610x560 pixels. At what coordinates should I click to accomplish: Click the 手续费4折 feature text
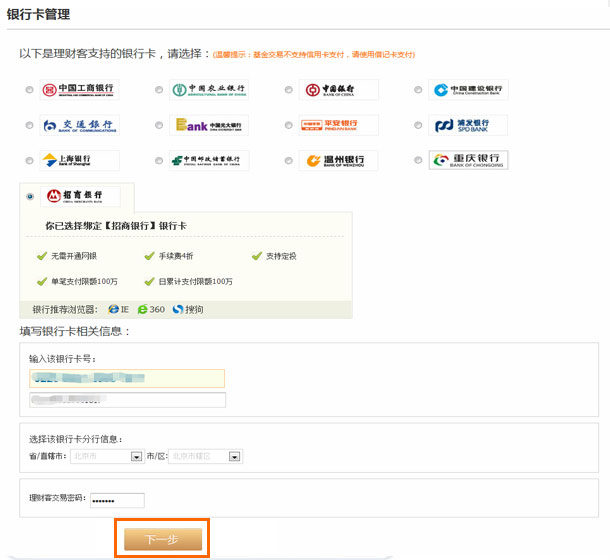point(176,256)
